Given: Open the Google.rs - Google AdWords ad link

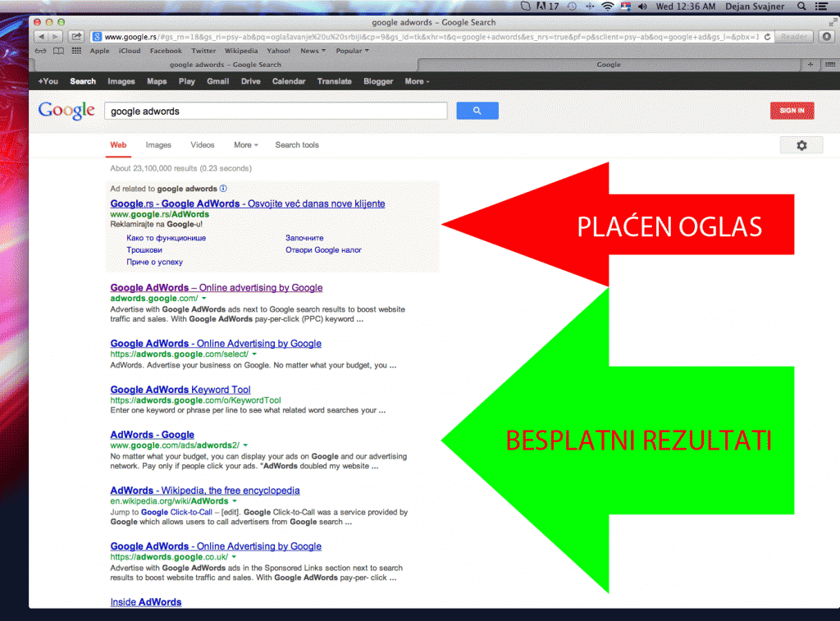Looking at the screenshot, I should [248, 203].
